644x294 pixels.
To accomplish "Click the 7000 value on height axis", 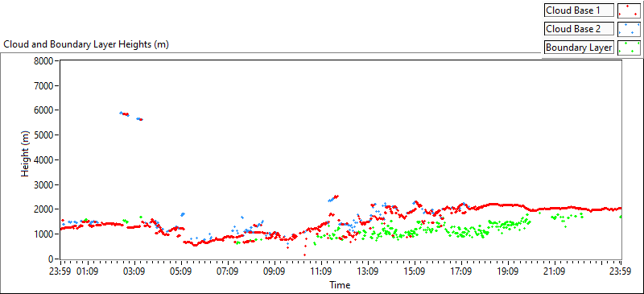I will click(44, 85).
